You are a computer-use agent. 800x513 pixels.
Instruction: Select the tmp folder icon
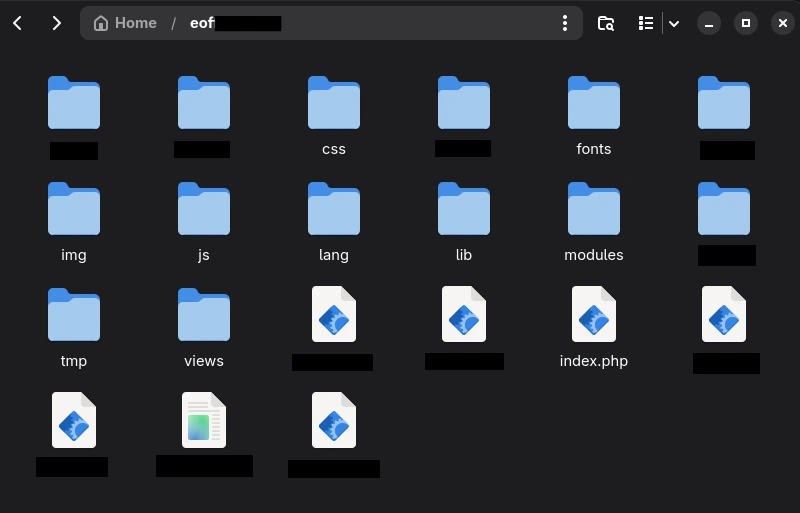click(x=74, y=315)
